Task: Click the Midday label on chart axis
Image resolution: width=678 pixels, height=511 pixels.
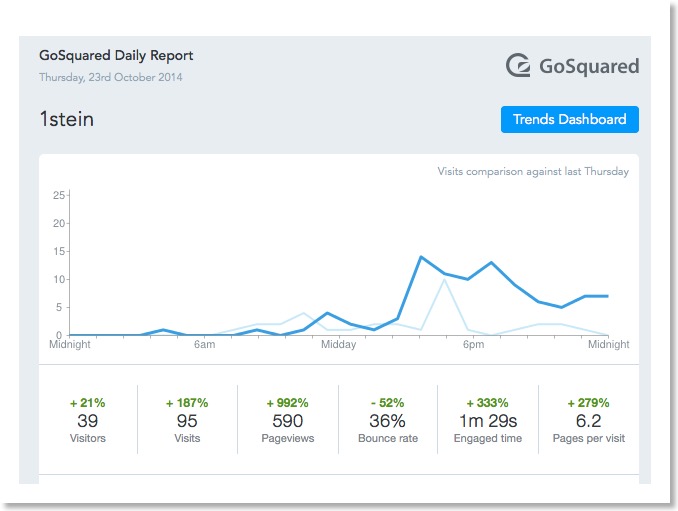Action: pos(339,345)
